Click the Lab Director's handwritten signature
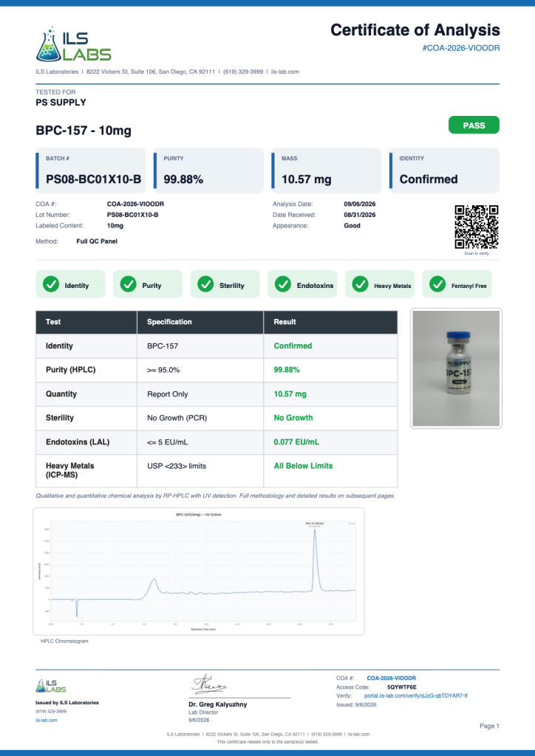Image resolution: width=535 pixels, height=756 pixels. (x=209, y=684)
